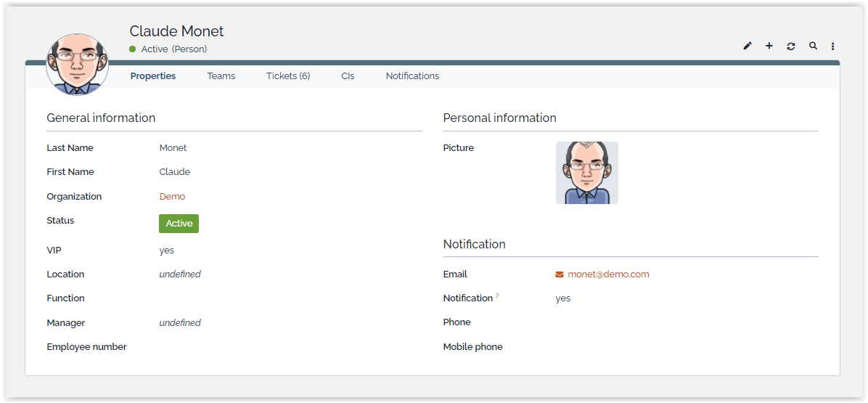Show the Tickets (6) tab
Viewport: 868px width, 403px height.
288,76
